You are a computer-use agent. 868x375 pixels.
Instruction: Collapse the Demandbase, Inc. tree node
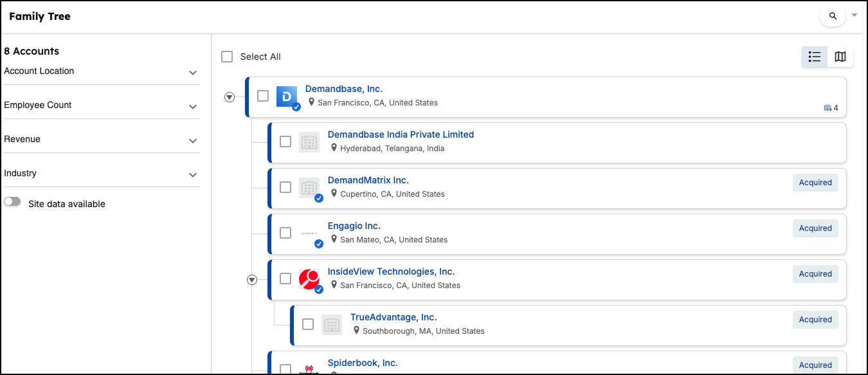tap(229, 97)
